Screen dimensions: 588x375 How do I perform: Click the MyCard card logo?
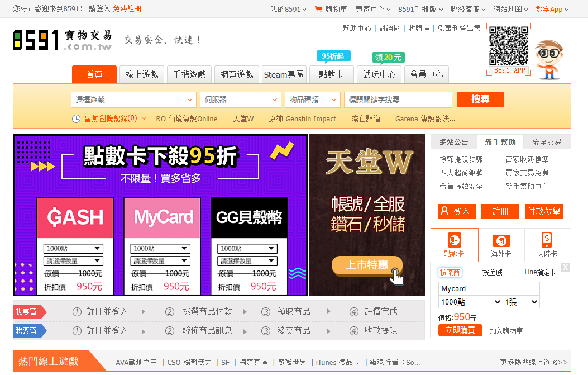[x=162, y=217]
